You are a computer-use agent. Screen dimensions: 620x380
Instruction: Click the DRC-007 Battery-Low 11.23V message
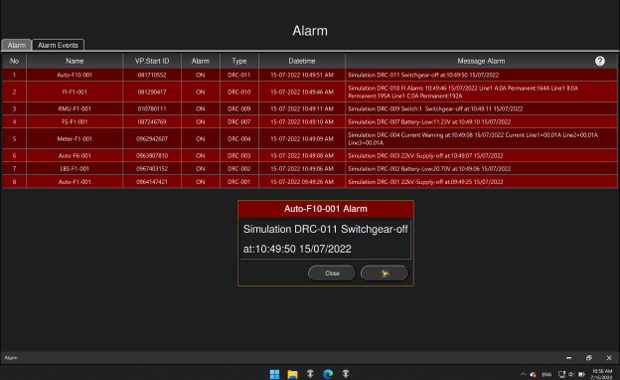point(481,122)
